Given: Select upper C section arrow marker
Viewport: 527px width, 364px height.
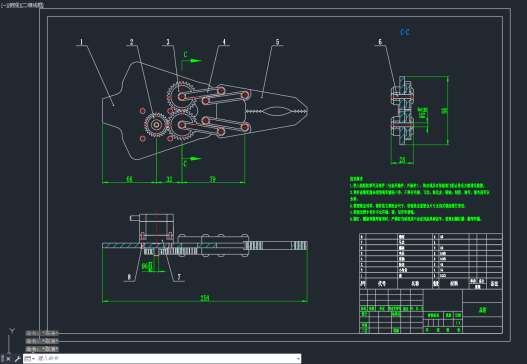Looking at the screenshot, I should [x=191, y=60].
